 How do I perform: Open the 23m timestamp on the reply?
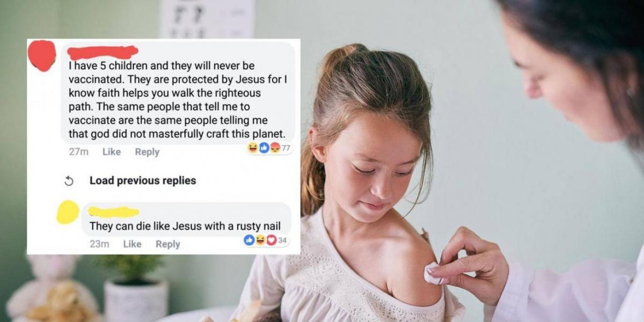pyautogui.click(x=99, y=244)
